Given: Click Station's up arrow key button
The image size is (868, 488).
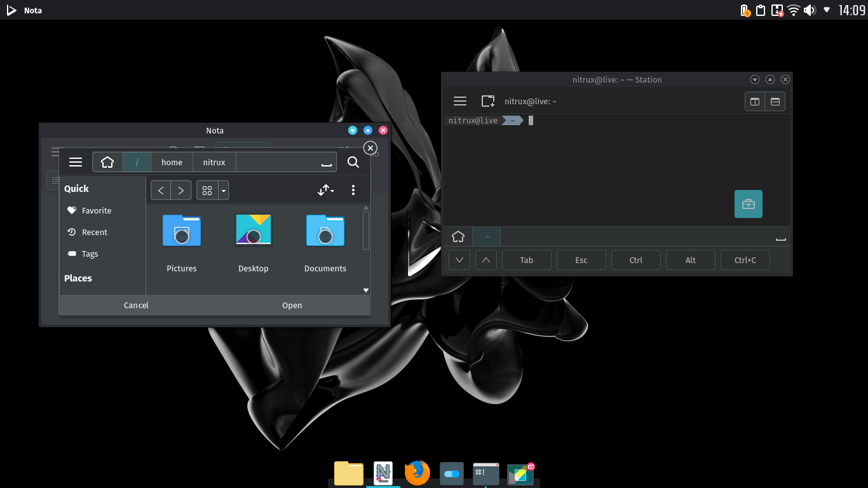Looking at the screenshot, I should point(486,260).
